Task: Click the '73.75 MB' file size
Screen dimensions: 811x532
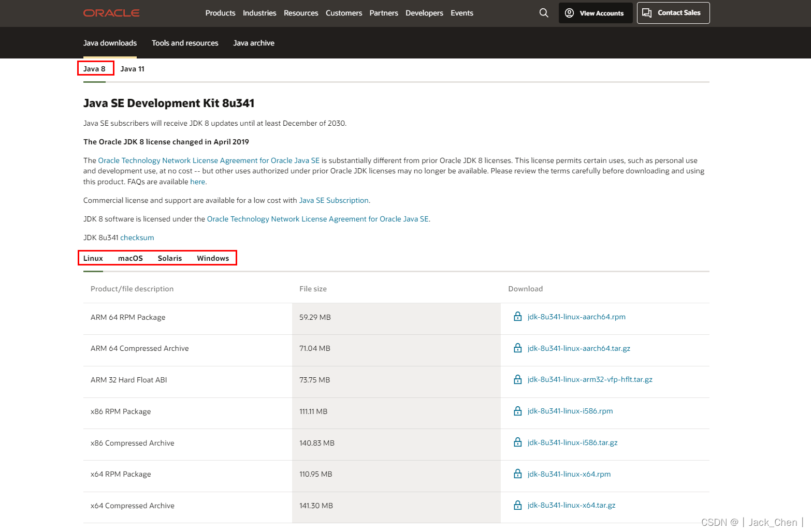Action: [x=315, y=380]
